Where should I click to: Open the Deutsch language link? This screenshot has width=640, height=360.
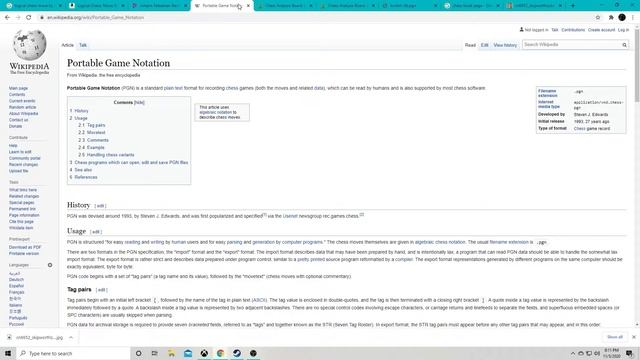coord(16,280)
